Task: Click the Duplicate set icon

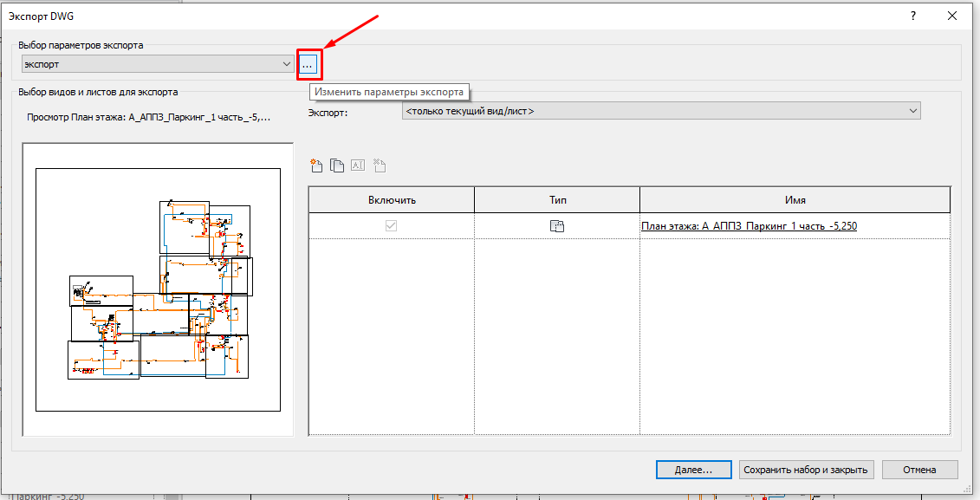Action: click(337, 165)
